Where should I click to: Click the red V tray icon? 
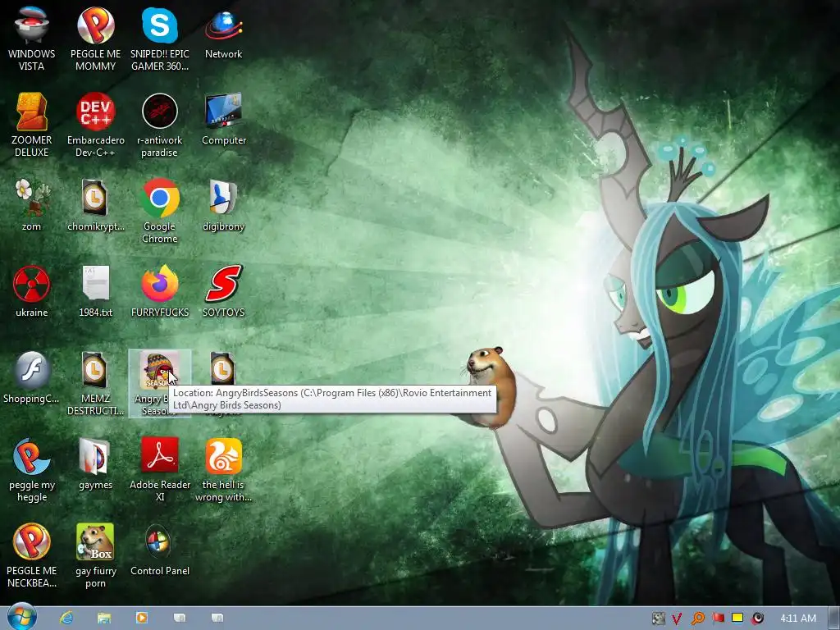pyautogui.click(x=677, y=619)
